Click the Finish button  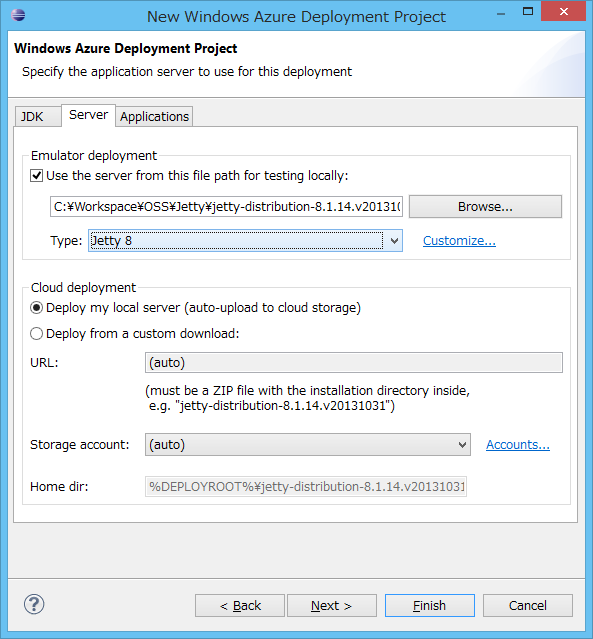(x=430, y=606)
